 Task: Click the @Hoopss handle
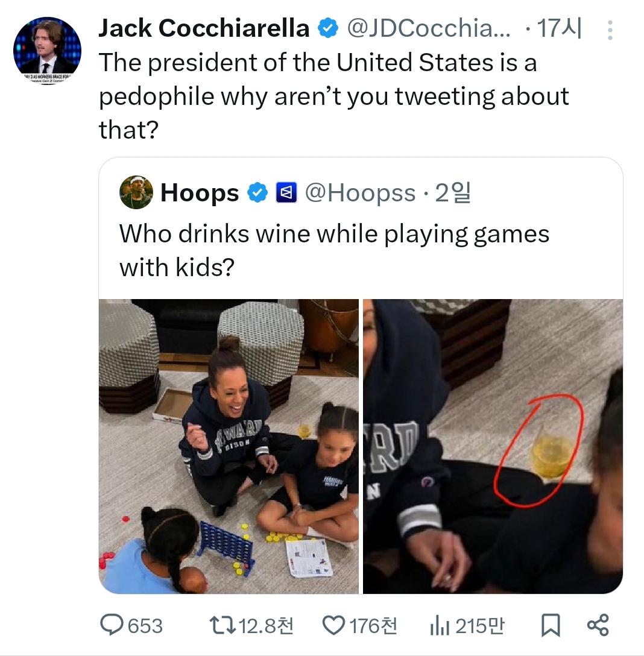pyautogui.click(x=361, y=193)
